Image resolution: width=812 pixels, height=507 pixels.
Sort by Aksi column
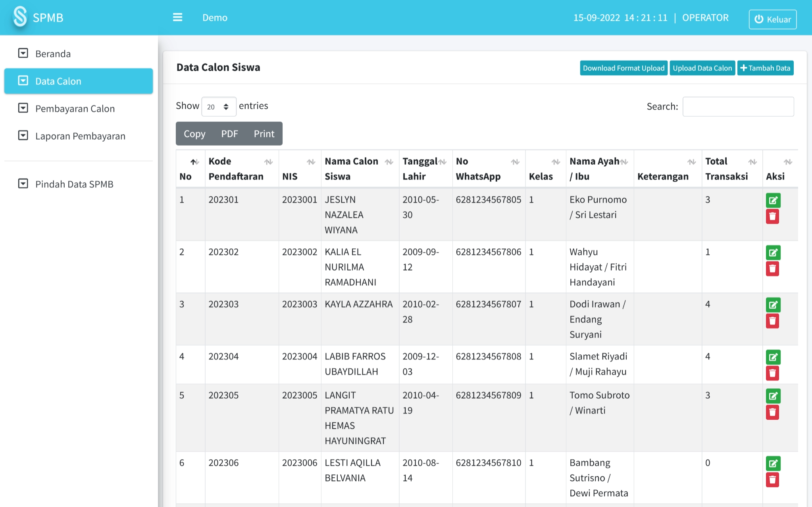[780, 169]
